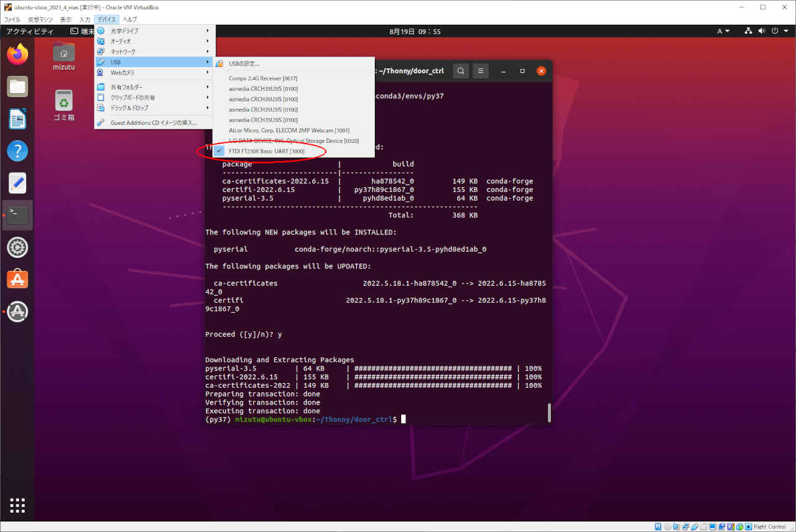Viewport: 796px width, 532px height.
Task: Open Ubuntu Software store icon
Action: pos(17,280)
